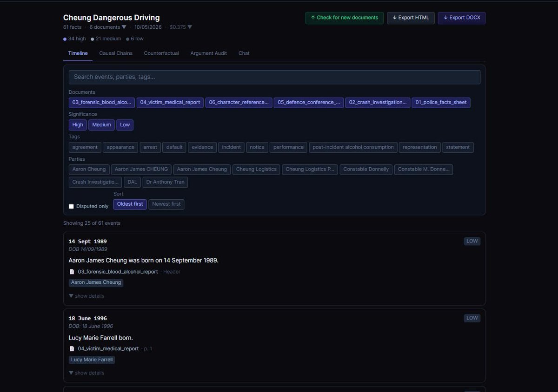This screenshot has height=392, width=558.
Task: Filter by the 01_police_facts_sheet document chip
Action: point(441,102)
